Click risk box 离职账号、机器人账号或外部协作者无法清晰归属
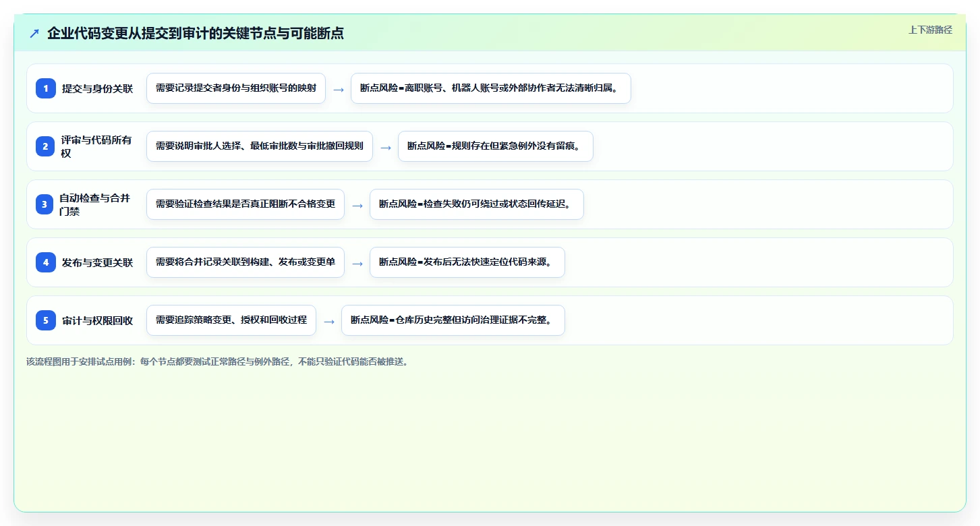 click(x=491, y=88)
